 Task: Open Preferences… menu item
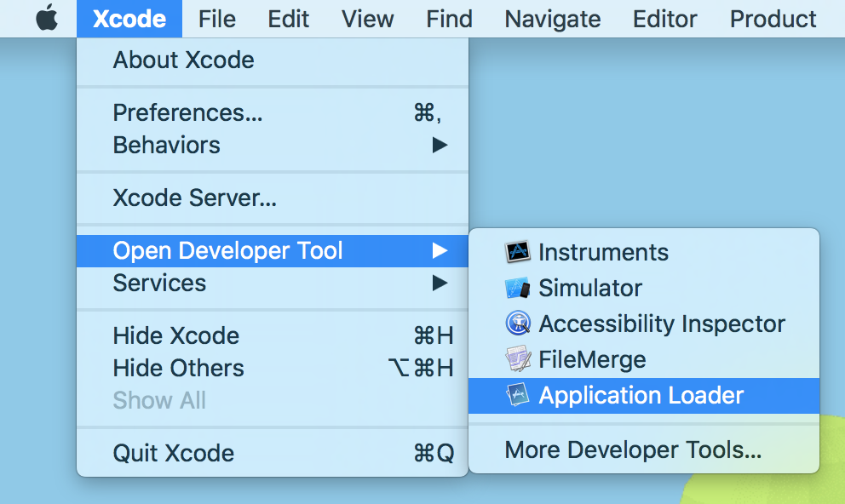[273, 112]
